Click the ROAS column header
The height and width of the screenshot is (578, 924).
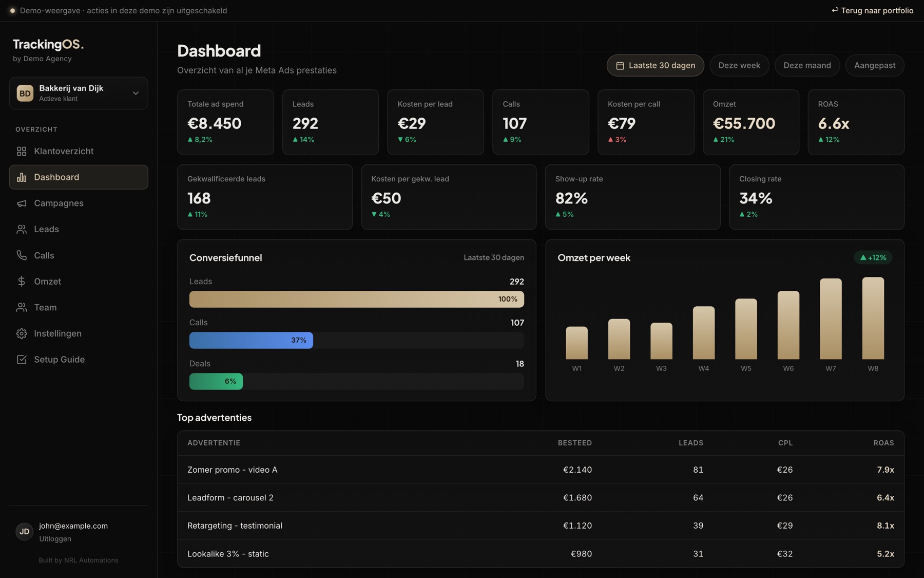point(883,443)
